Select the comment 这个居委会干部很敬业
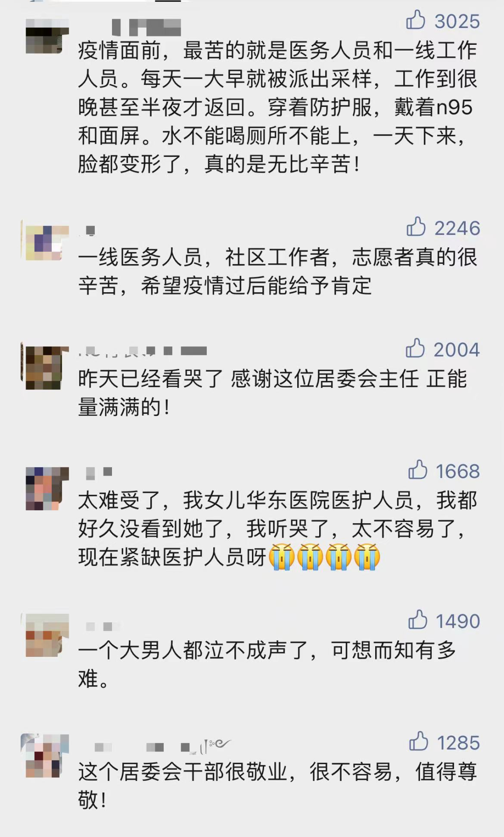Image resolution: width=504 pixels, height=837 pixels. click(278, 786)
